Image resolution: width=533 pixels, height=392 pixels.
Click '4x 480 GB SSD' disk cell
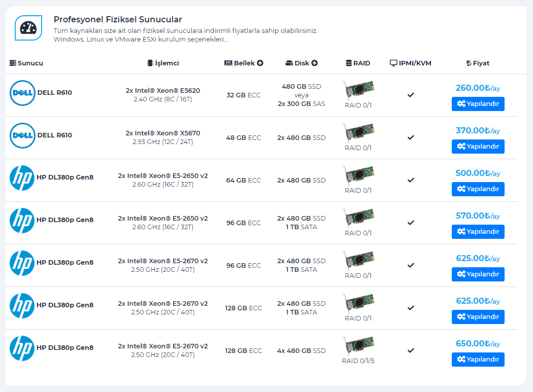click(302, 350)
